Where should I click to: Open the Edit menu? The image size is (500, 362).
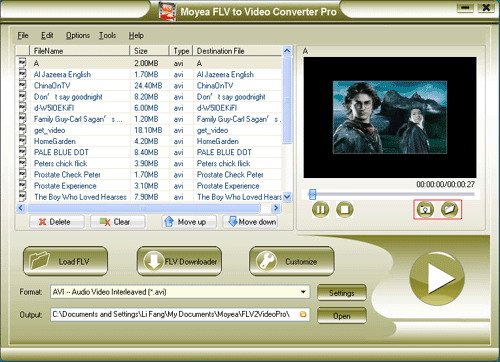(x=47, y=35)
